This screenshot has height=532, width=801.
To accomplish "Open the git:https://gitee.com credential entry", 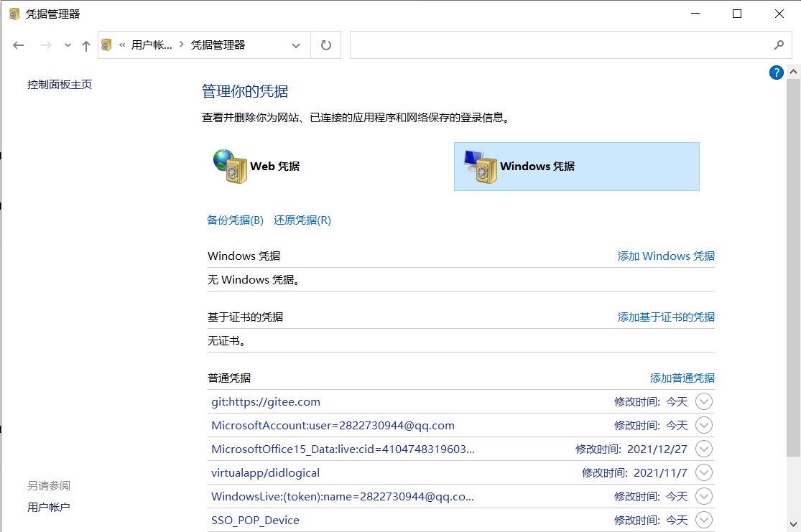I will tap(266, 402).
